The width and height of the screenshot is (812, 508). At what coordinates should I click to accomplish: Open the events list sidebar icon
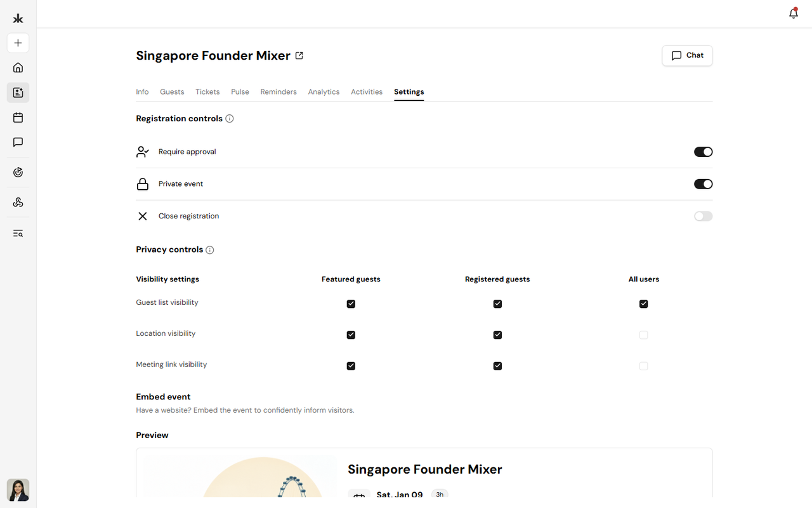tap(18, 93)
